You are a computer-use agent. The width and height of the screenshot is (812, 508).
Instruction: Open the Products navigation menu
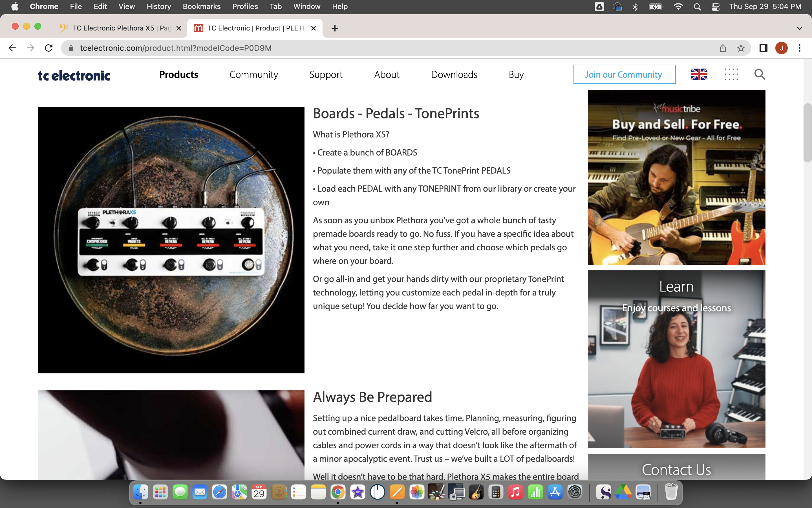178,74
